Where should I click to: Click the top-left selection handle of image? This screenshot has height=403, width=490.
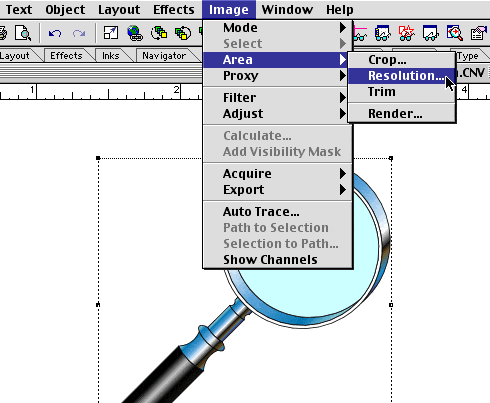pos(98,158)
